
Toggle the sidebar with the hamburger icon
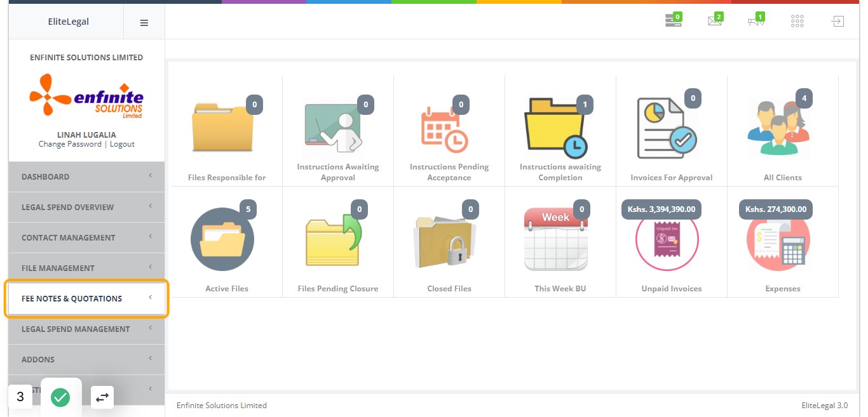pos(144,22)
